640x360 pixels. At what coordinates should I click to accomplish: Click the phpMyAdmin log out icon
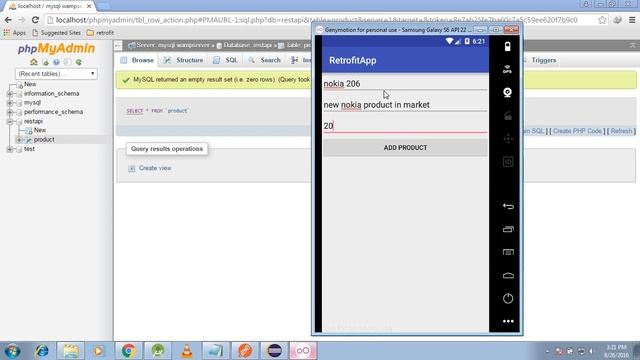click(x=45, y=62)
